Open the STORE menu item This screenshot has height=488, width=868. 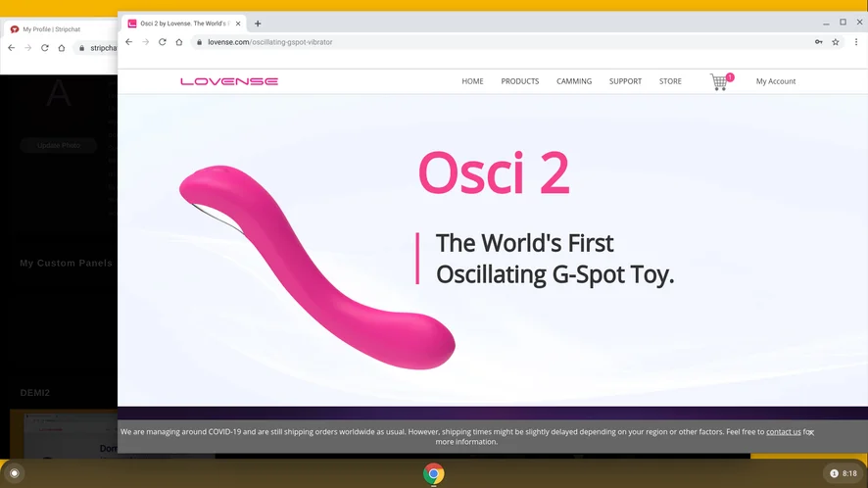tap(670, 81)
